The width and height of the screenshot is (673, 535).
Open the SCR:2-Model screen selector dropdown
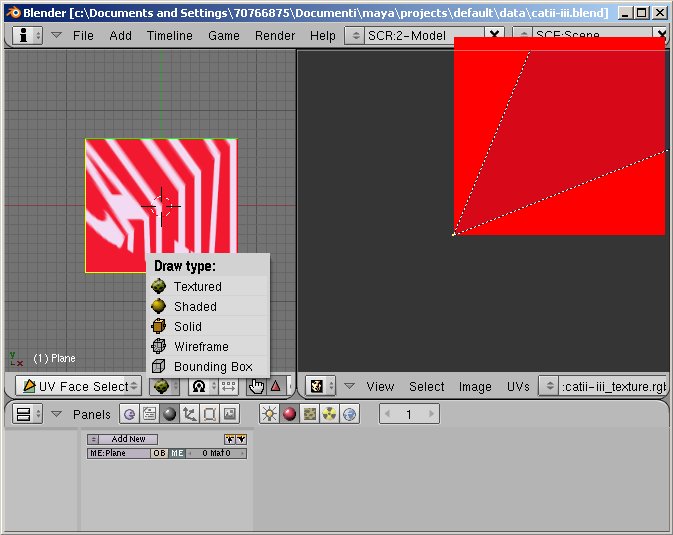[356, 36]
